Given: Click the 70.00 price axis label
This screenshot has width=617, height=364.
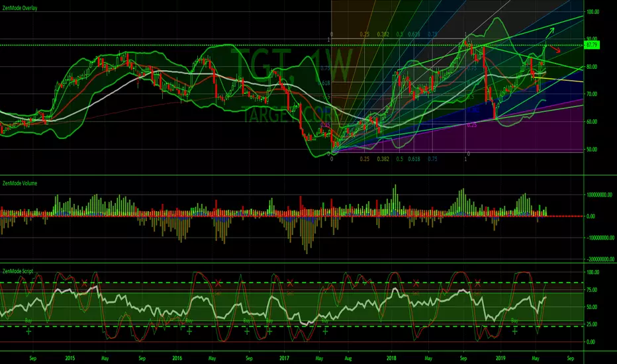Looking at the screenshot, I should (592, 94).
